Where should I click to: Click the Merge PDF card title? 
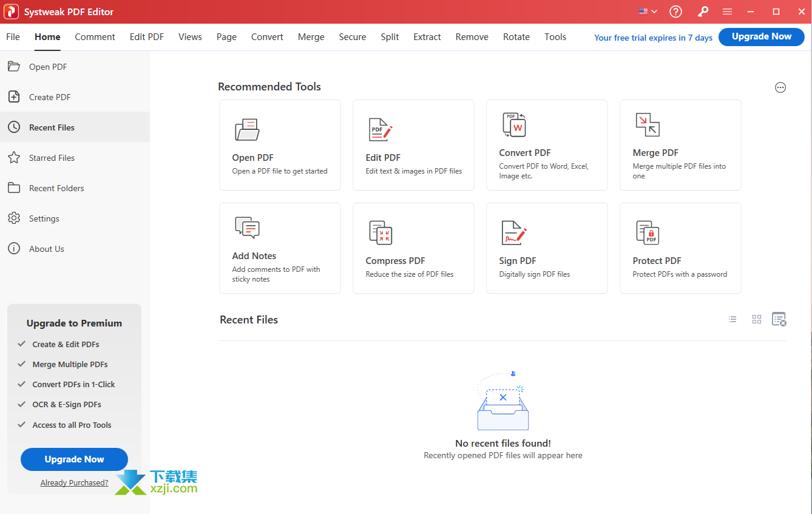[655, 153]
